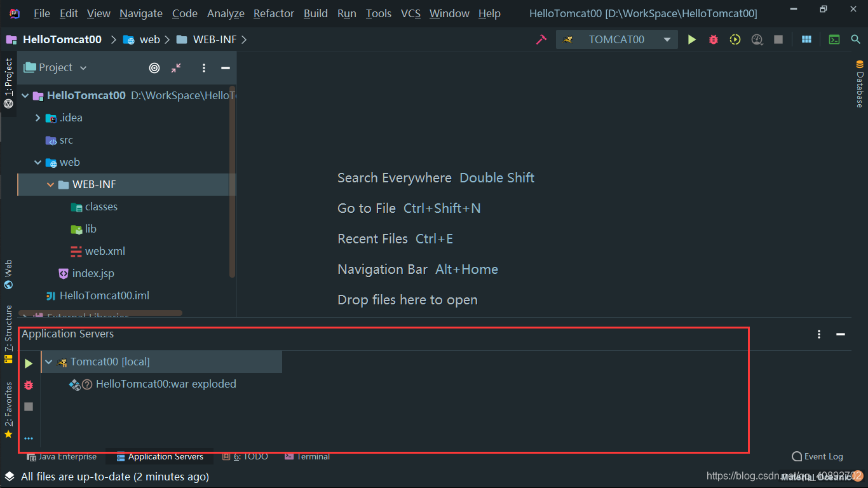Open Project Structure icon in toolbar

(x=806, y=39)
